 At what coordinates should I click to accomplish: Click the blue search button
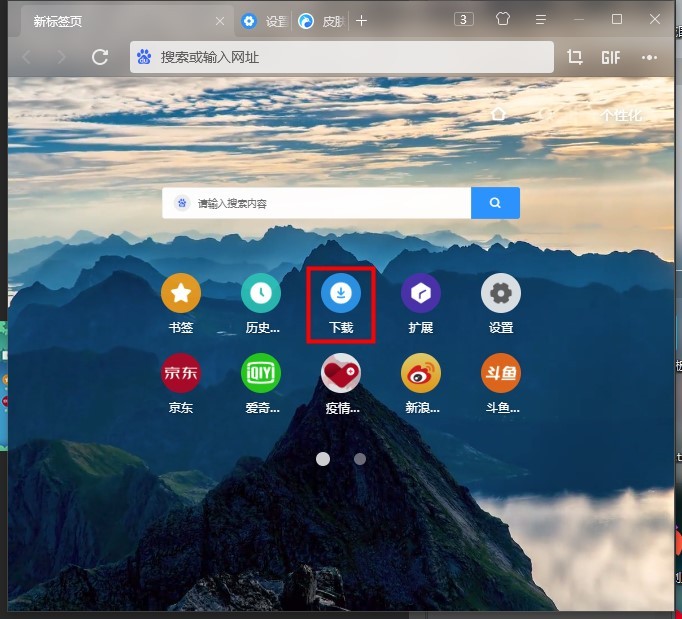pyautogui.click(x=495, y=203)
